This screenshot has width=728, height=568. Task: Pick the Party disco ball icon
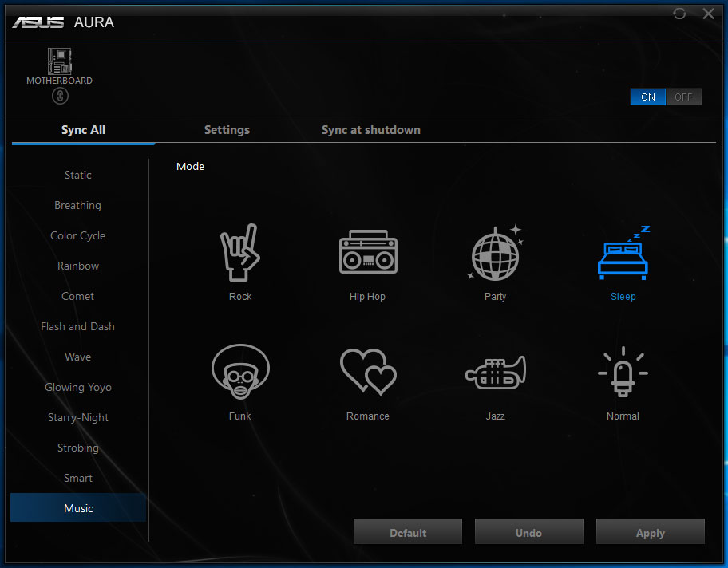[x=496, y=253]
